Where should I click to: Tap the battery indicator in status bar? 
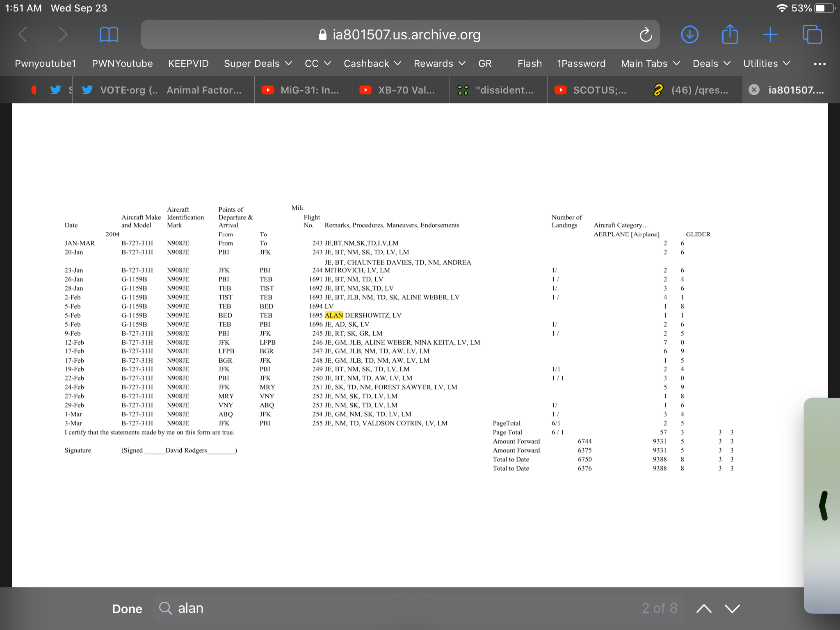tap(825, 8)
